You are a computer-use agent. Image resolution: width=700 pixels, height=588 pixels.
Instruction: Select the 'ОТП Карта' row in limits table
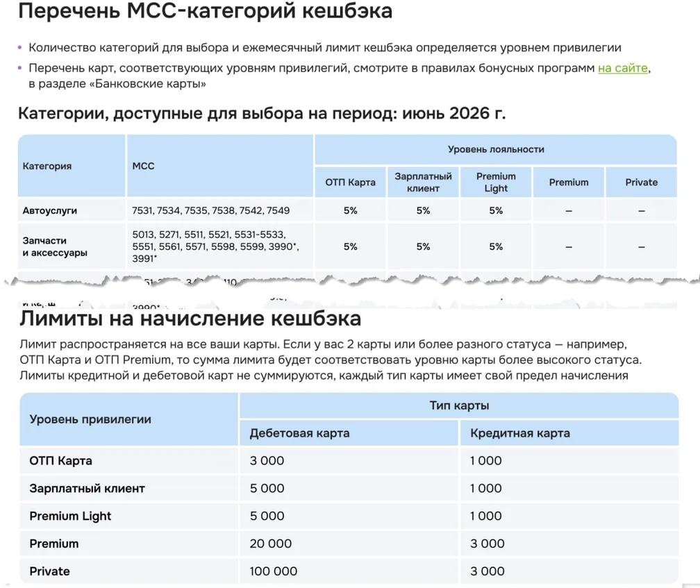click(349, 461)
